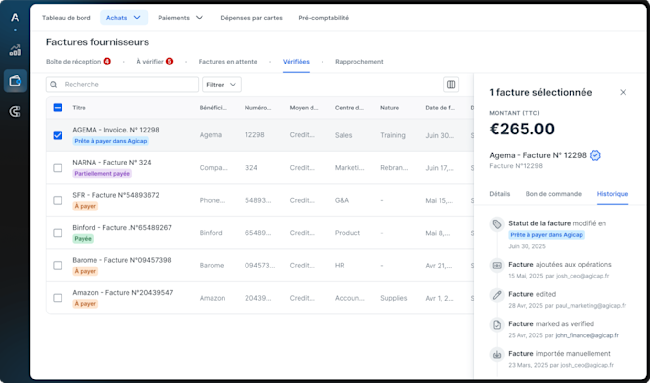The image size is (650, 383).
Task: Toggle the select-all header checkbox
Action: coord(58,108)
